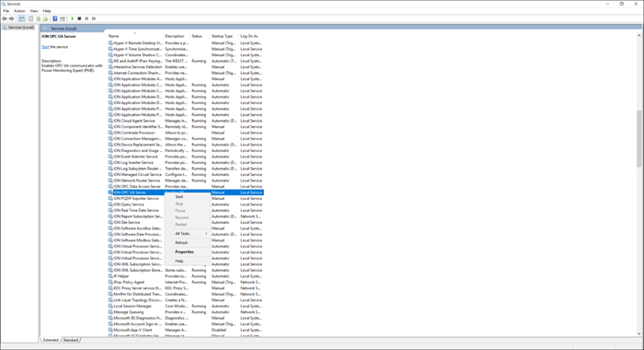Click the green Start Service toolbar icon

73,18
